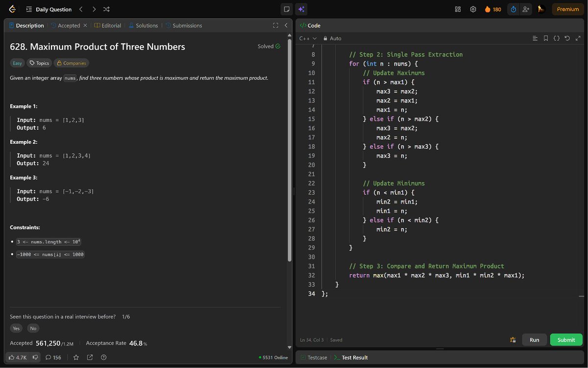Open the profile avatar menu
Screen dimensions: 588x368
coord(541,9)
